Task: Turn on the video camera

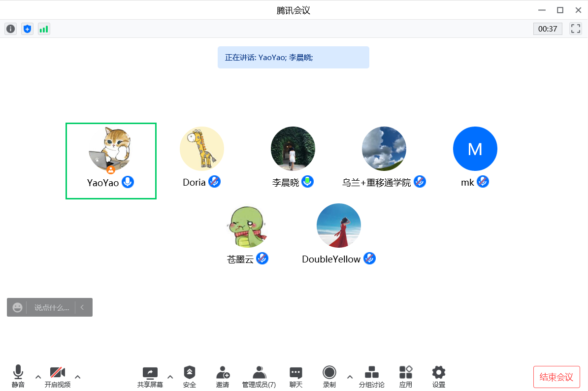Action: [58, 377]
